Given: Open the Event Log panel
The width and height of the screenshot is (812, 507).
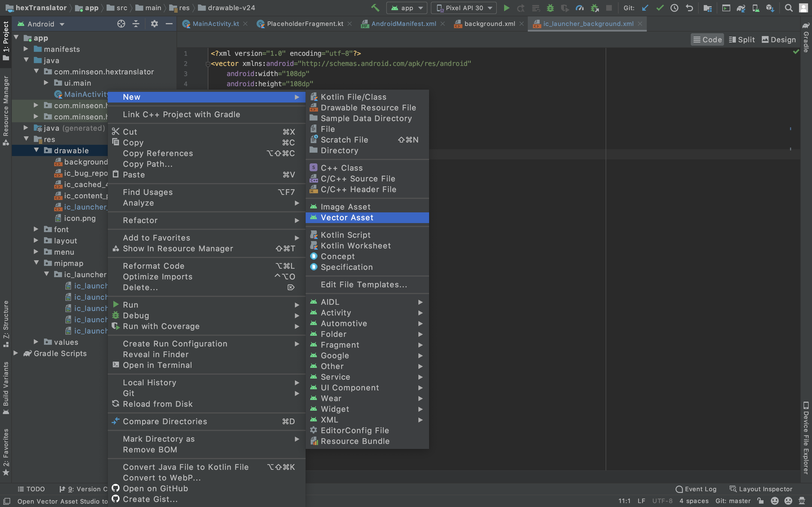Looking at the screenshot, I should coord(696,489).
